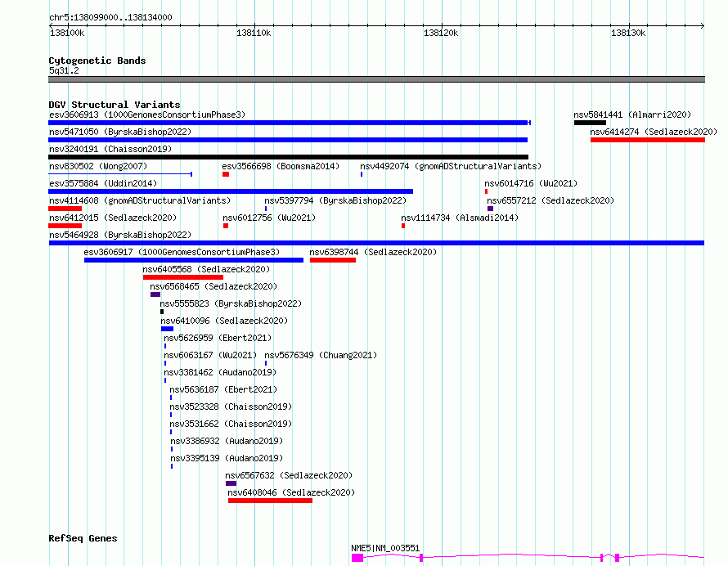Click the nsv830502 (Wong2007) label
The width and height of the screenshot is (728, 566).
(x=98, y=166)
